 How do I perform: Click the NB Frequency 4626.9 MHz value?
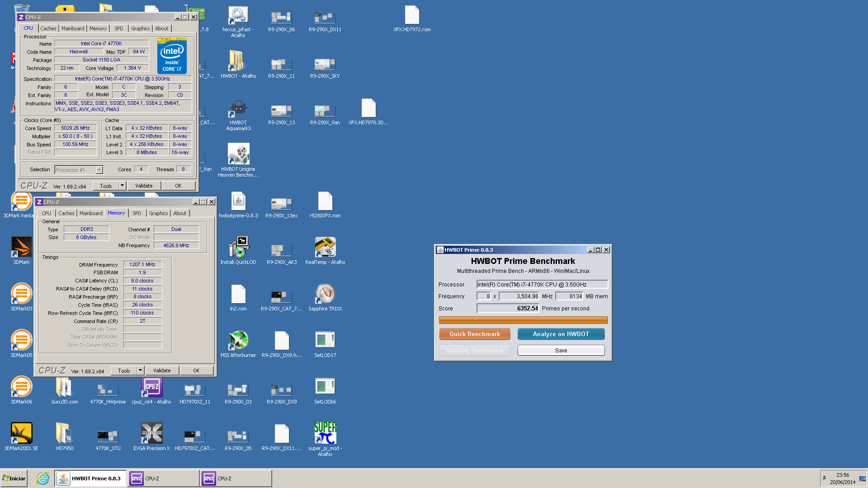(176, 245)
